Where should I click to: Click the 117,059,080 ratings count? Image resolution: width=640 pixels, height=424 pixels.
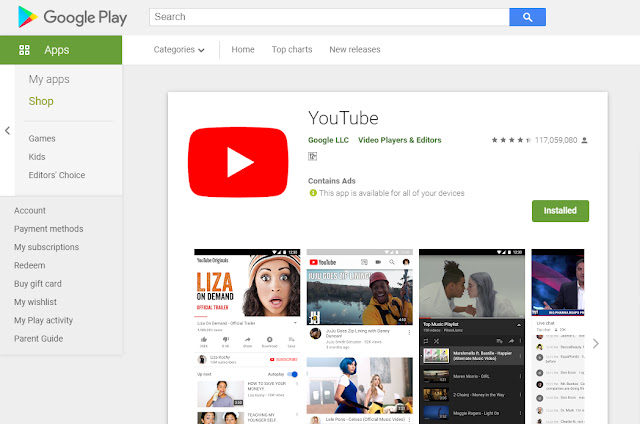[556, 140]
